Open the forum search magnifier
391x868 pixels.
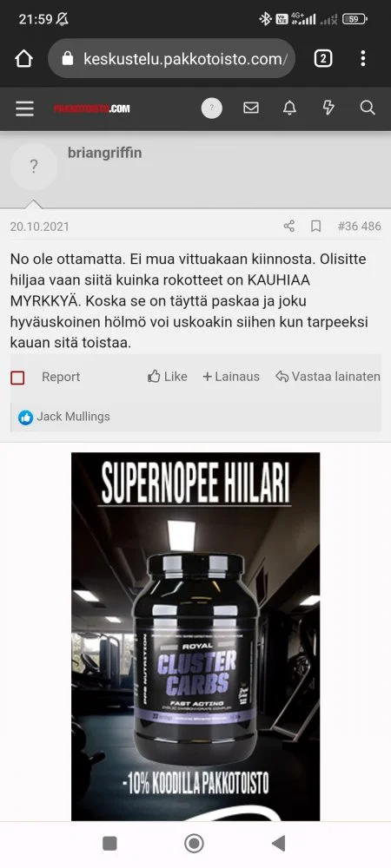(368, 108)
